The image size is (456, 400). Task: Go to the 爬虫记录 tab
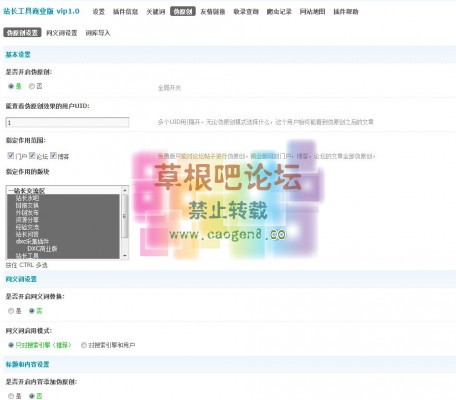(279, 12)
